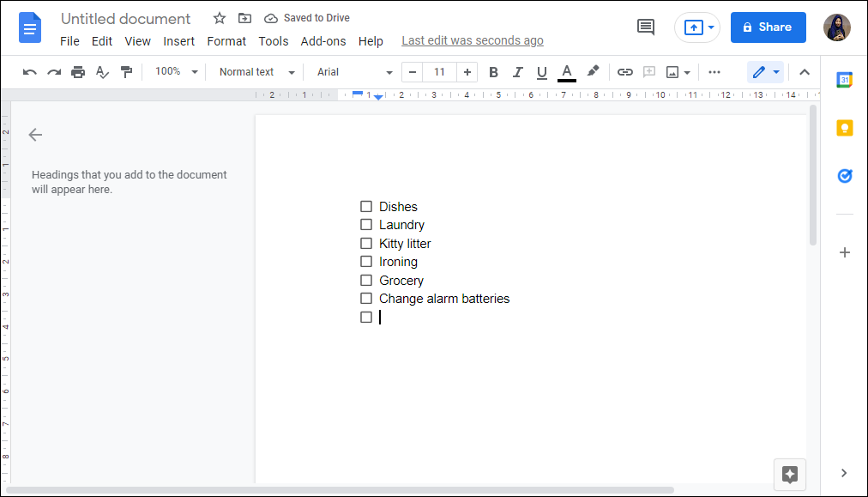Viewport: 868px width, 497px height.
Task: Open the Format menu
Action: [x=226, y=41]
